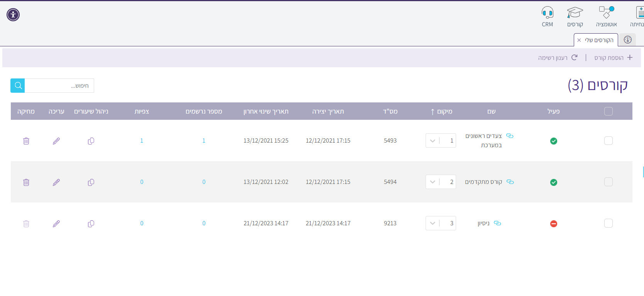Screen dimensions: 644x296
Task: Click the pencil icon for course 9213
Action: point(56,224)
